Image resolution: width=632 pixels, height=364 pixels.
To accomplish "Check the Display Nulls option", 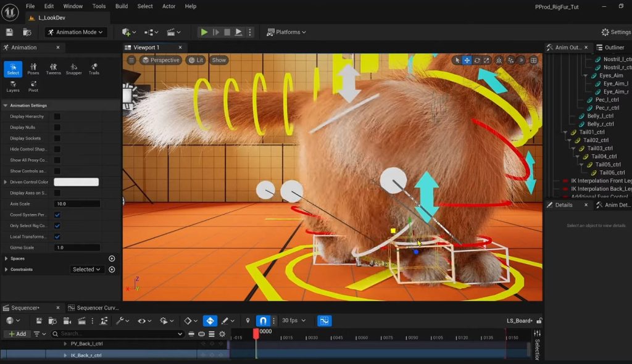I will 57,127.
